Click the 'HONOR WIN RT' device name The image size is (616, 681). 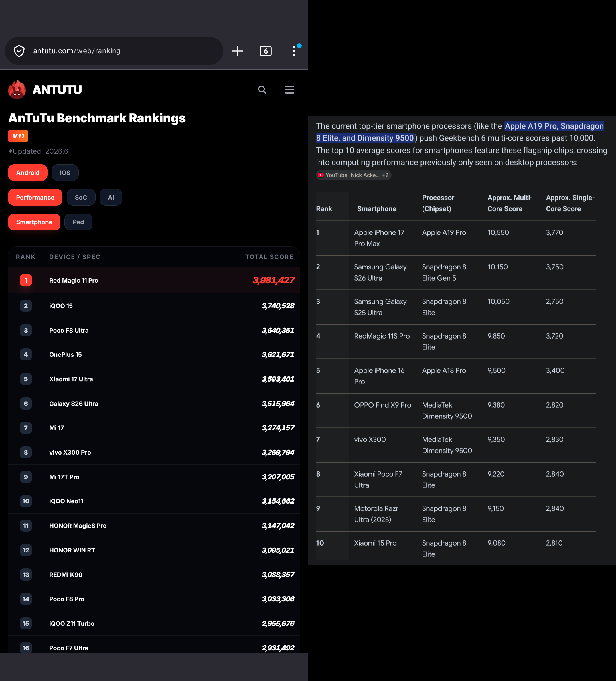72,550
